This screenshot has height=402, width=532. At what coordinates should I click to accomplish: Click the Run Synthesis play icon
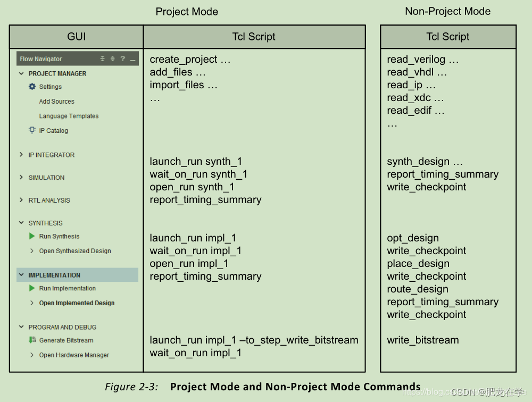click(31, 236)
